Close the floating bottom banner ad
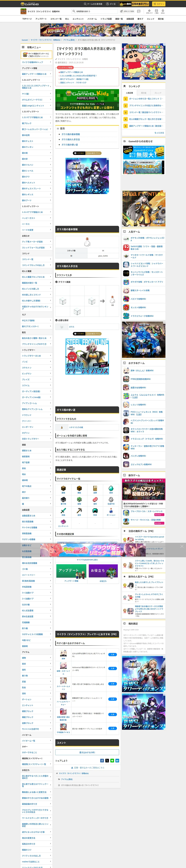Viewport: 186px width, 868px height. pyautogui.click(x=182, y=546)
